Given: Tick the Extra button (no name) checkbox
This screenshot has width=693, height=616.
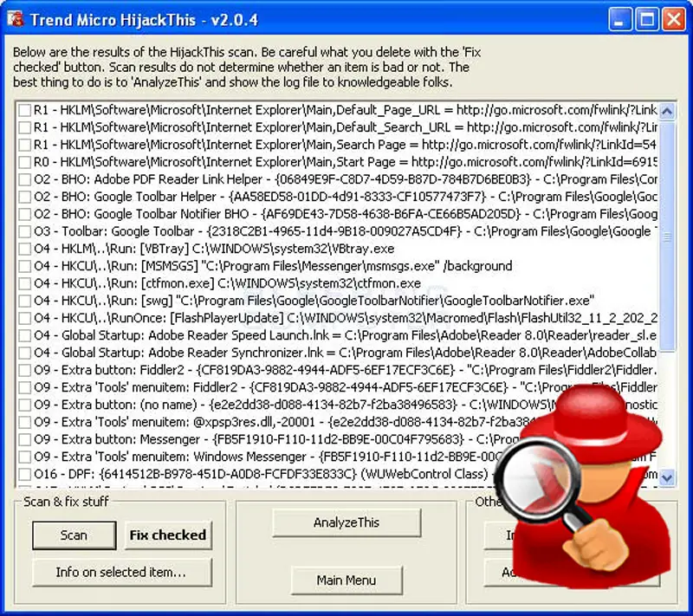Looking at the screenshot, I should [25, 405].
